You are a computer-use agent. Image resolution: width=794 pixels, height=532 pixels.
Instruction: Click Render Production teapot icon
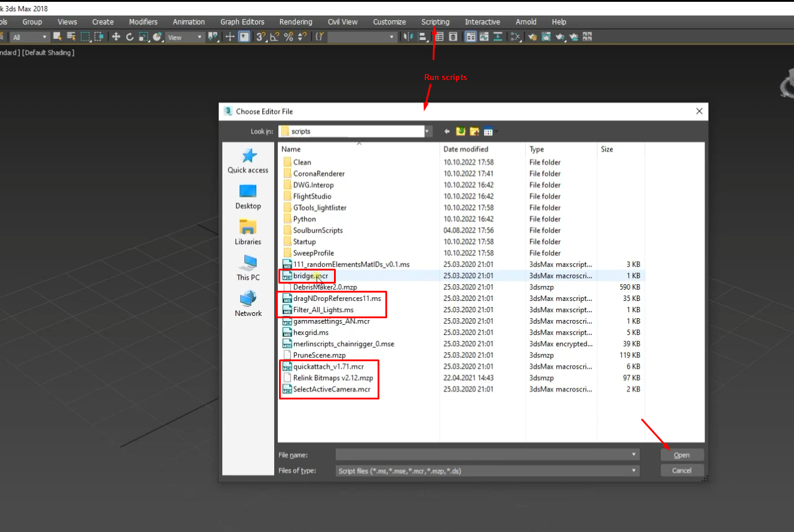tap(560, 37)
